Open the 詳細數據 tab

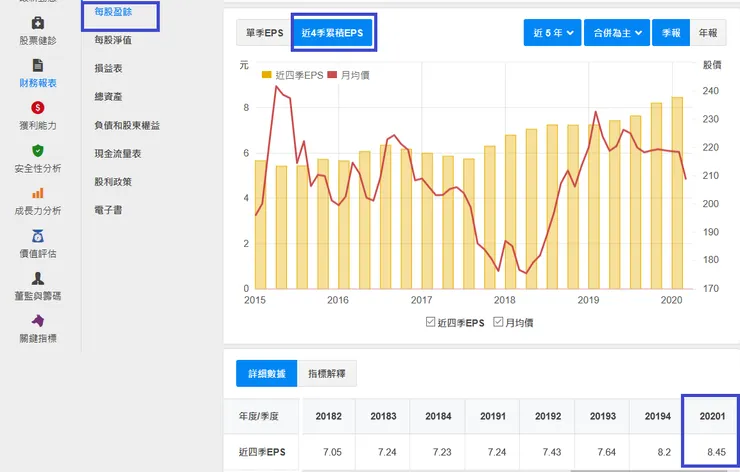[267, 373]
